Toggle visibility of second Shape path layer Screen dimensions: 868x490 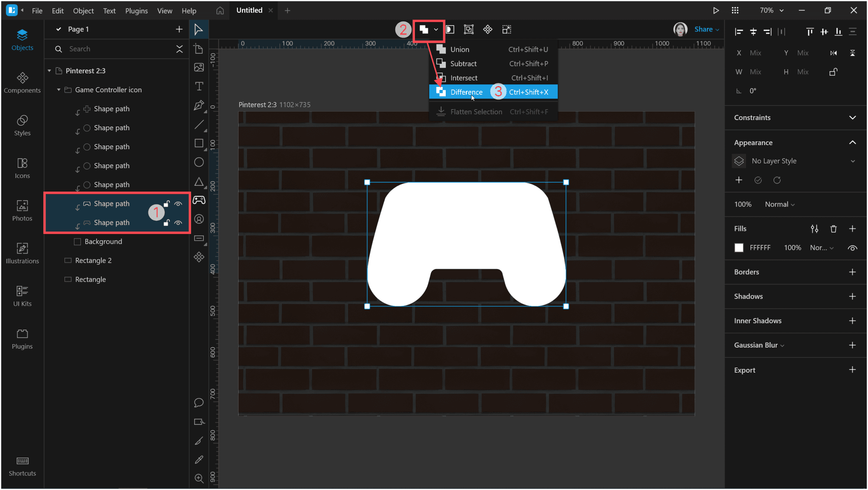[x=178, y=222]
